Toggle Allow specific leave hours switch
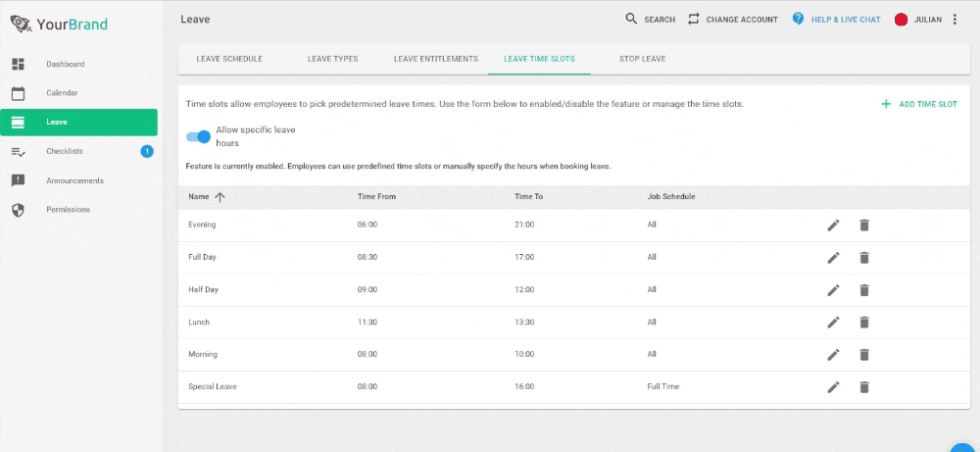The image size is (980, 452). [x=199, y=136]
